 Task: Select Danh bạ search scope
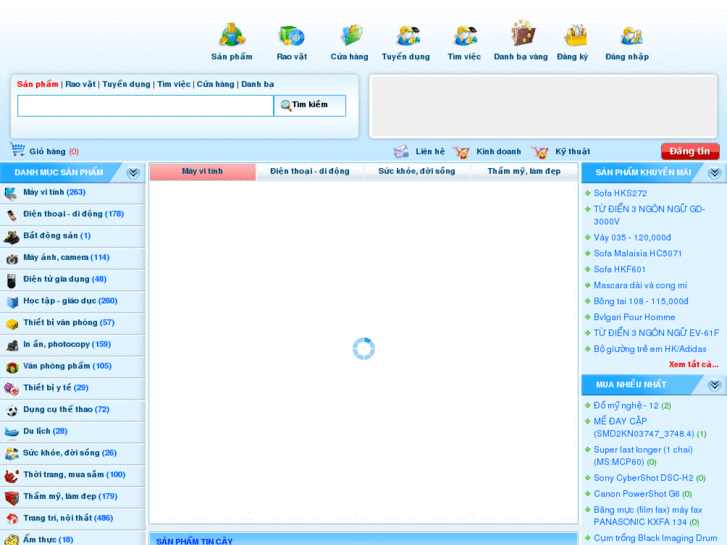[x=257, y=84]
